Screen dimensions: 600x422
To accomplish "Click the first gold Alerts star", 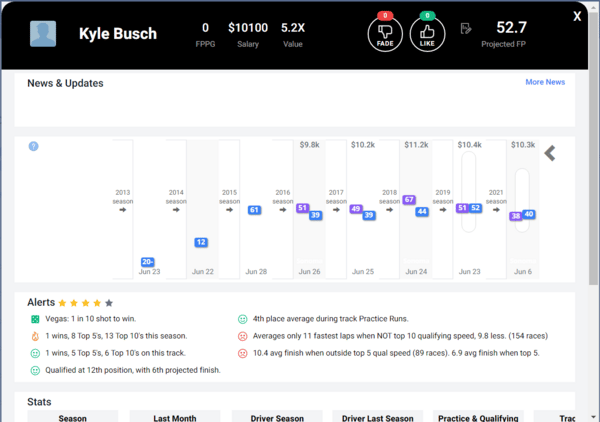I will (x=62, y=303).
